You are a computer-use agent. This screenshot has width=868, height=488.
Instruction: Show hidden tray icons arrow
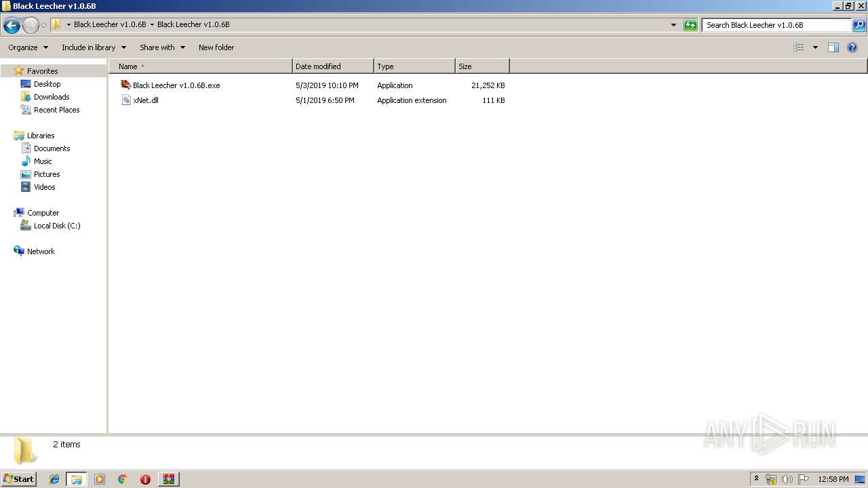tap(756, 479)
